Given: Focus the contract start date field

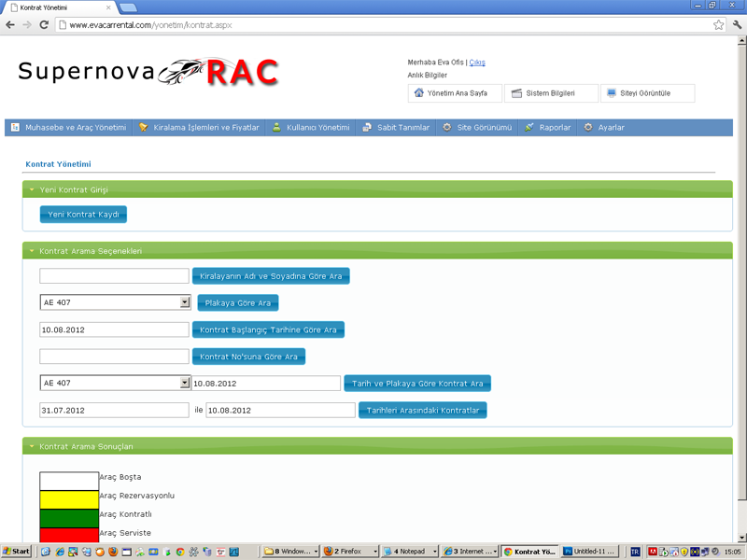Looking at the screenshot, I should [114, 329].
